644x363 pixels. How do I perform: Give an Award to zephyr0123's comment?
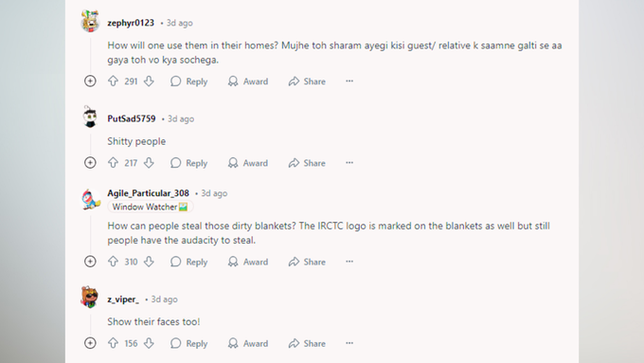[248, 82]
